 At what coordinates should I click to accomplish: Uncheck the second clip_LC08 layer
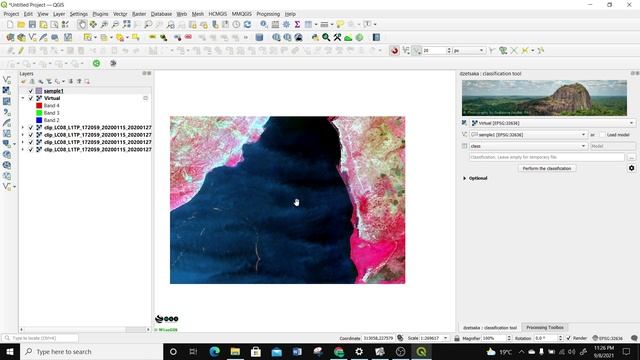pos(31,135)
